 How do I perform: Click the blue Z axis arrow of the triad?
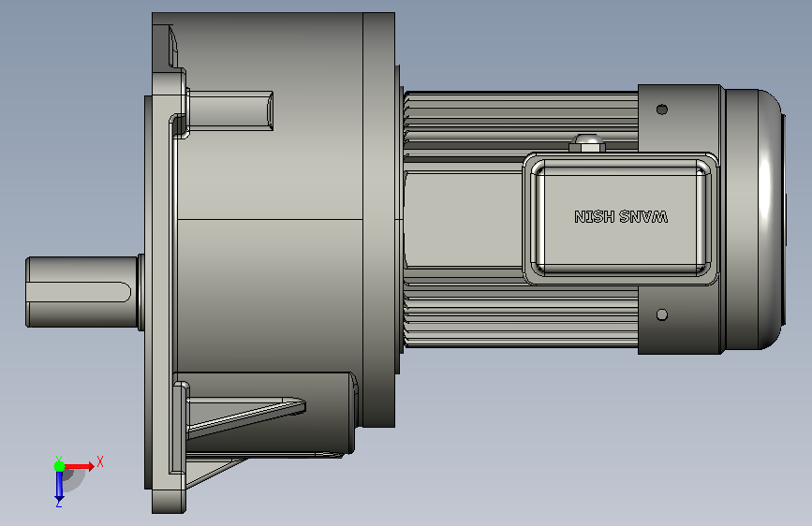(x=59, y=487)
